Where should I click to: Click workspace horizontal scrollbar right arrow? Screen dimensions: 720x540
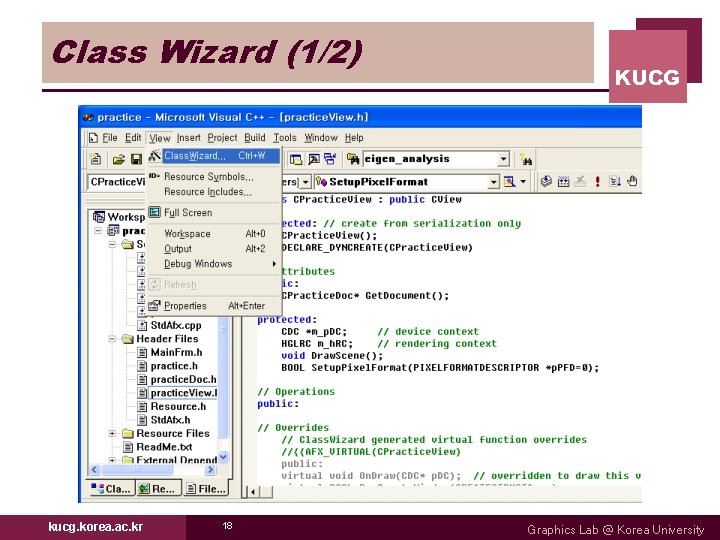pyautogui.click(x=211, y=469)
